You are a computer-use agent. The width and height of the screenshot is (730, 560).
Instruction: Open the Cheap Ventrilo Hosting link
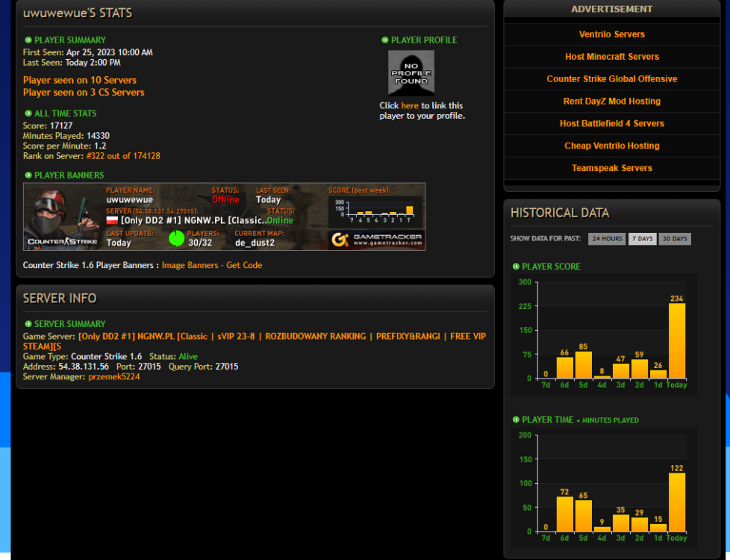[x=612, y=146]
